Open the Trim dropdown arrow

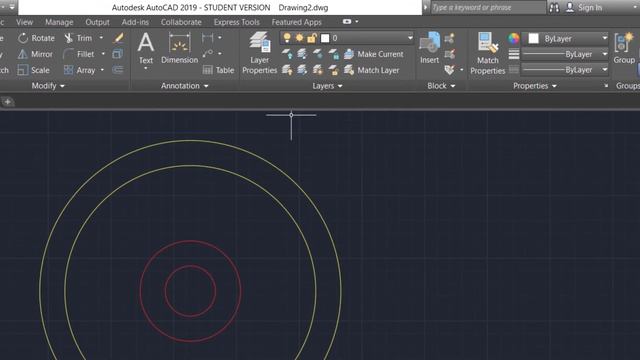click(x=101, y=38)
